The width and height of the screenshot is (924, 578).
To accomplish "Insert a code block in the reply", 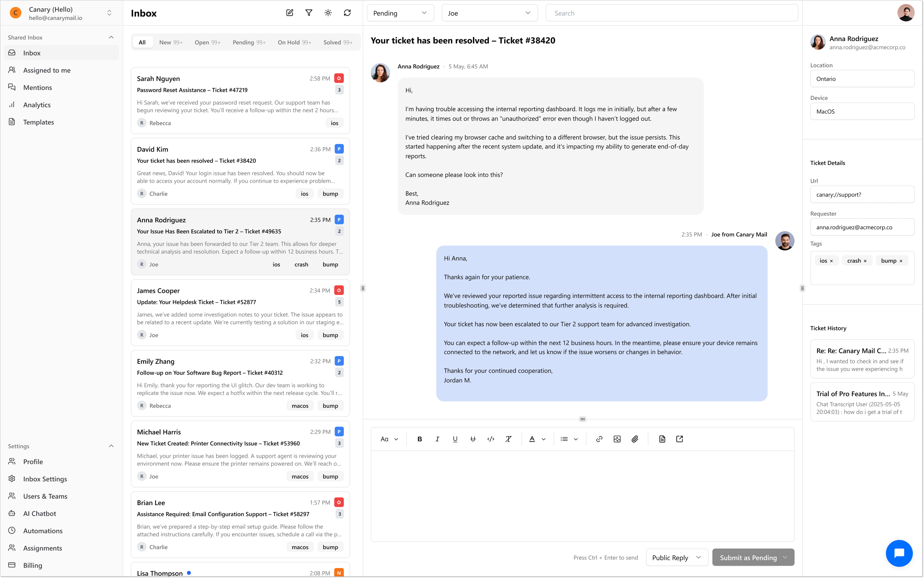I will (490, 439).
